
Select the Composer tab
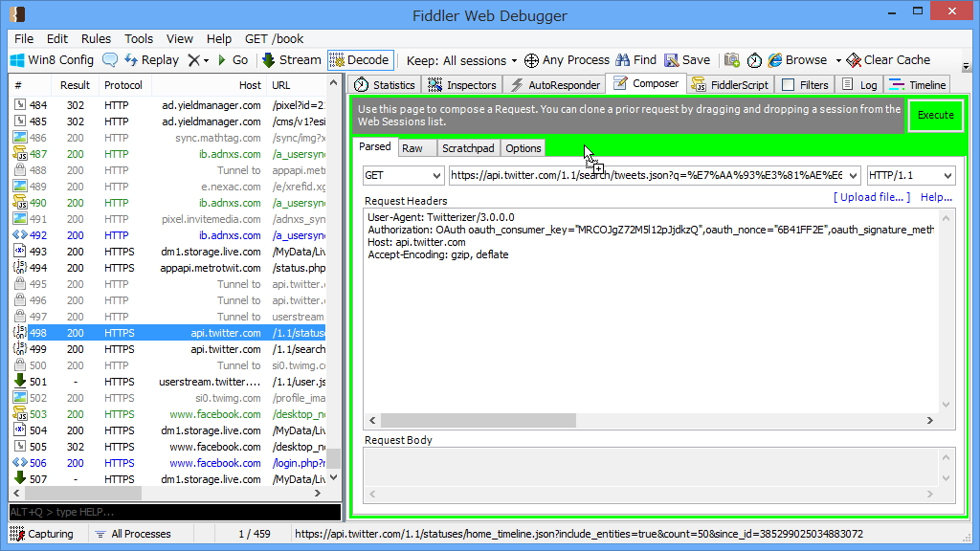tap(646, 84)
